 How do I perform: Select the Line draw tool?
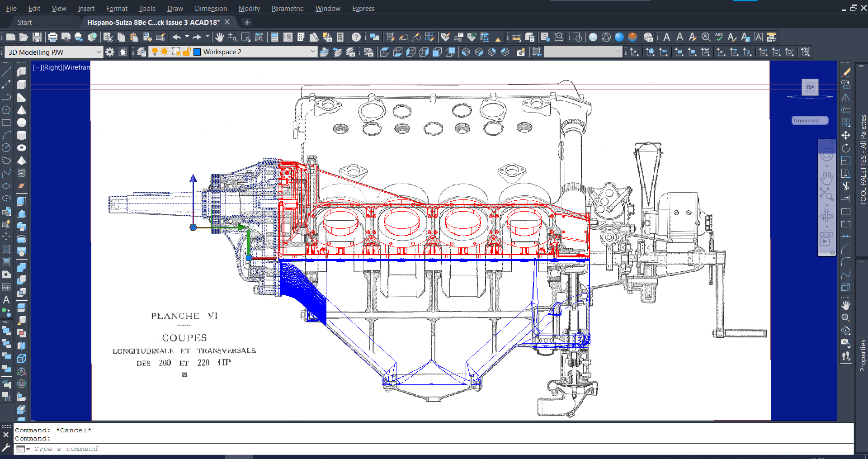6,72
